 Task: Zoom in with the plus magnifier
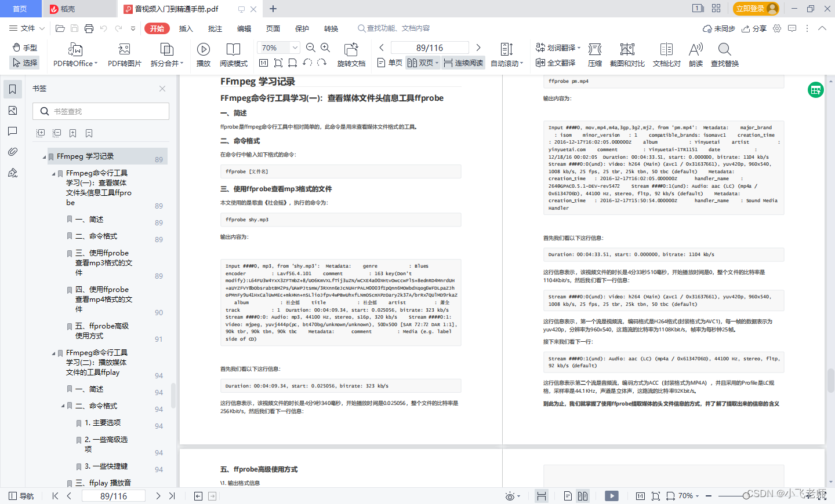pyautogui.click(x=325, y=48)
